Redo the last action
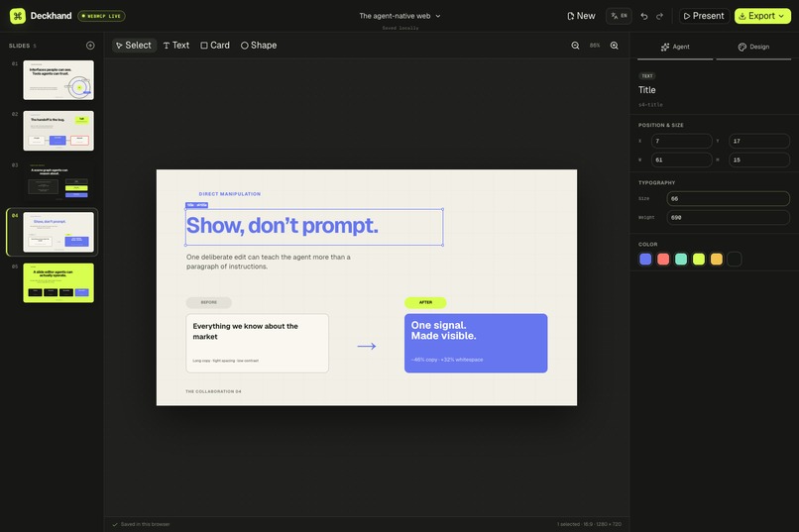The width and height of the screenshot is (799, 532). pos(660,16)
